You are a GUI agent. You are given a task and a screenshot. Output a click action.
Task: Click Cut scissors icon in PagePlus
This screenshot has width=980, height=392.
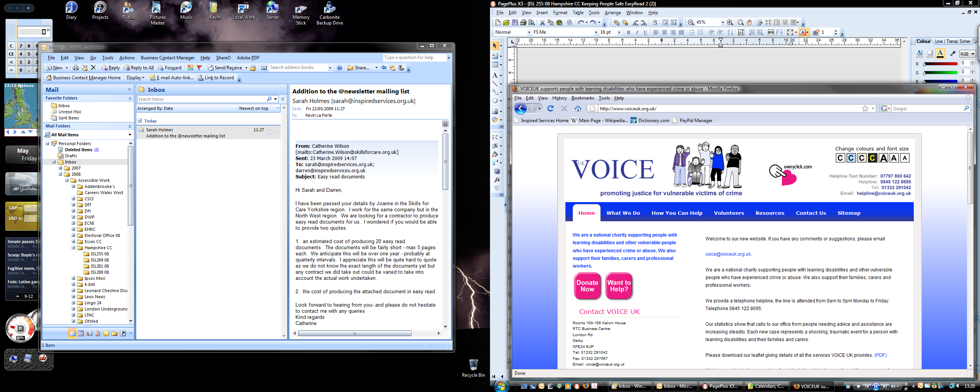542,23
